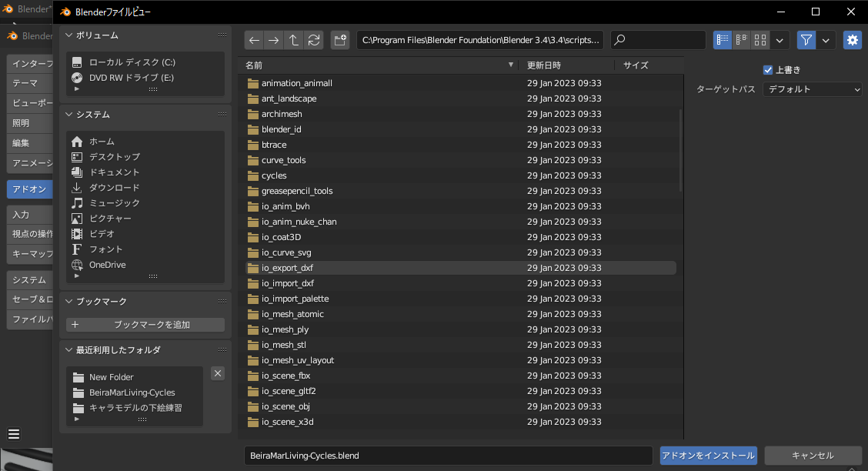Open the アドオン preferences tab

(30, 189)
